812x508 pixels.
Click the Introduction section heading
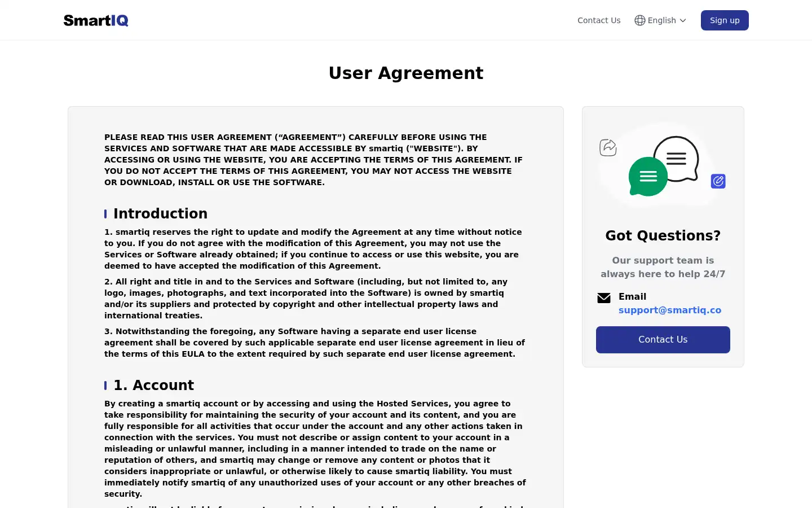click(160, 213)
